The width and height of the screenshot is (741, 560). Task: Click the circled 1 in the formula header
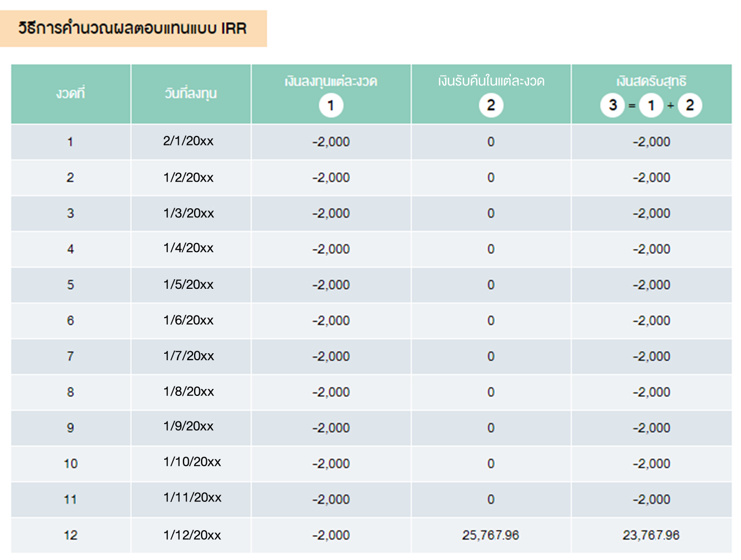pyautogui.click(x=651, y=105)
